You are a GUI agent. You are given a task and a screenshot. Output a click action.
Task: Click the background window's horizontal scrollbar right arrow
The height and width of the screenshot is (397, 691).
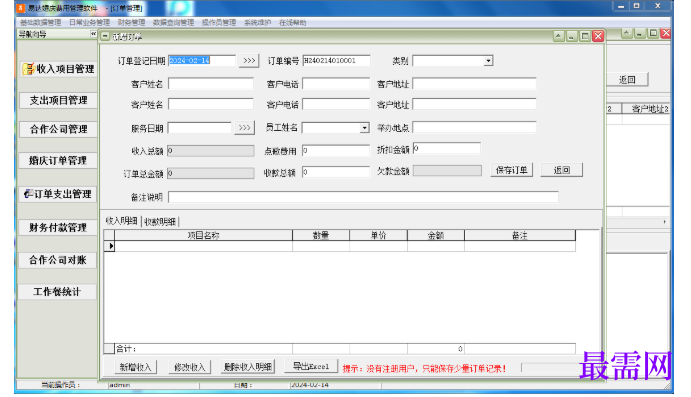(665, 222)
